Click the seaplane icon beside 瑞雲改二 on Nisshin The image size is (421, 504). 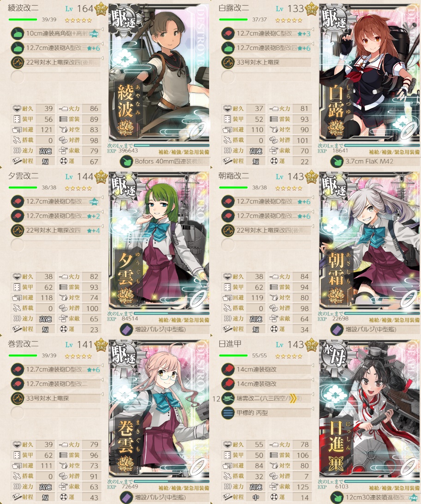tap(228, 398)
